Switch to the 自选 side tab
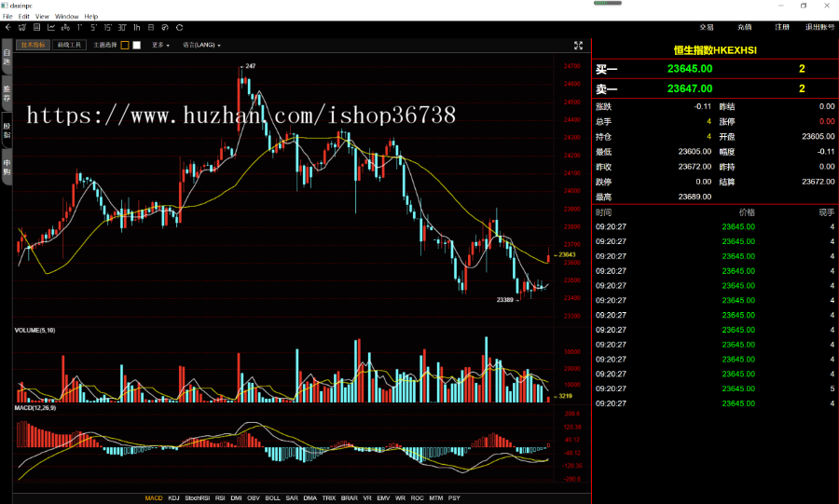Image resolution: width=839 pixels, height=504 pixels. (x=7, y=57)
